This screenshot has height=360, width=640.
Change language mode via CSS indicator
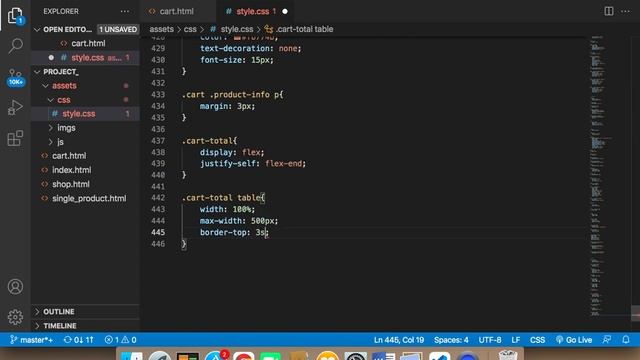(537, 340)
